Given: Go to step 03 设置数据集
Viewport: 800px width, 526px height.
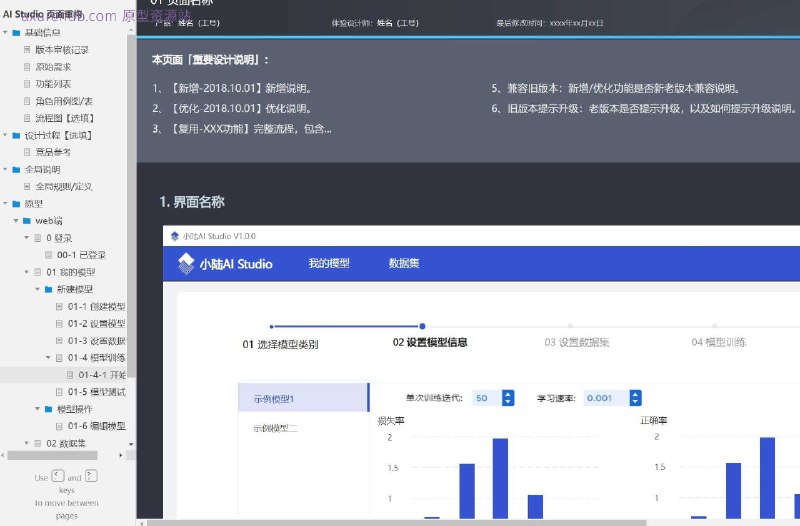Looking at the screenshot, I should pyautogui.click(x=577, y=342).
